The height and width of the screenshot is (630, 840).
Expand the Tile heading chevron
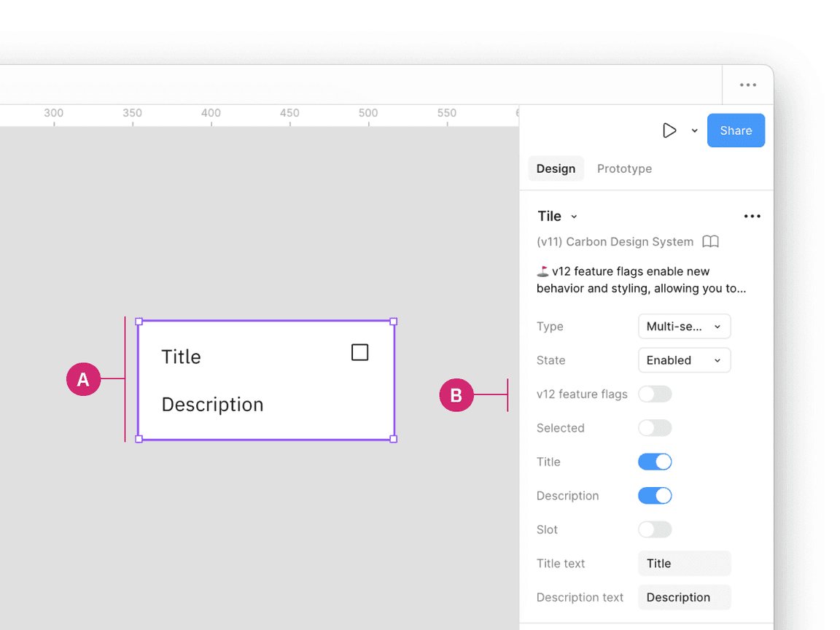pyautogui.click(x=574, y=217)
